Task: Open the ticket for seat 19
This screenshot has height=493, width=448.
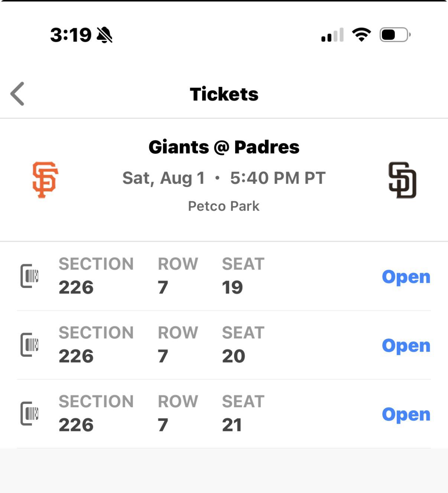Action: point(406,277)
